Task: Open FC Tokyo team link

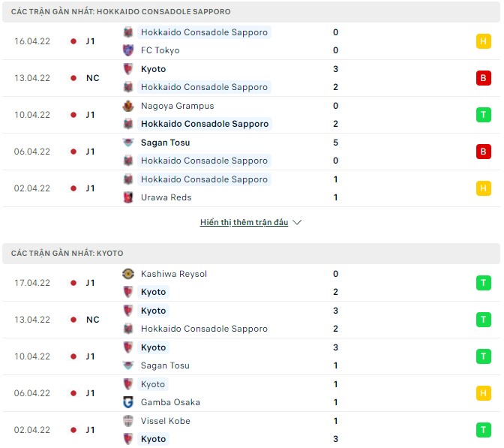Action: point(160,50)
